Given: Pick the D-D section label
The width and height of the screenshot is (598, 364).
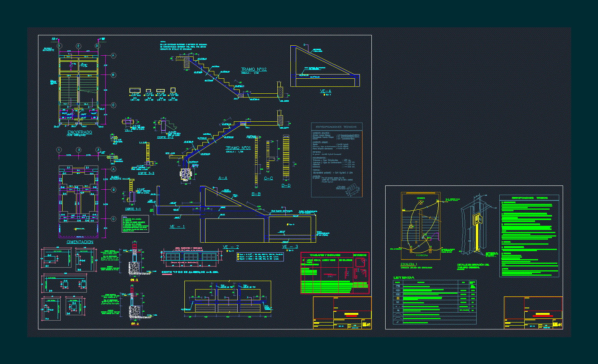Looking at the screenshot, I should (x=286, y=186).
